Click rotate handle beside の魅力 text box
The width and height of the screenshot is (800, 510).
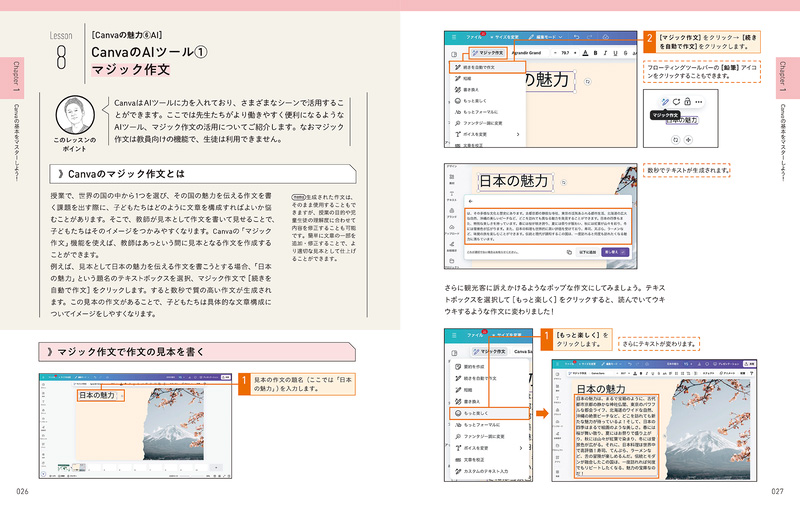[x=587, y=82]
